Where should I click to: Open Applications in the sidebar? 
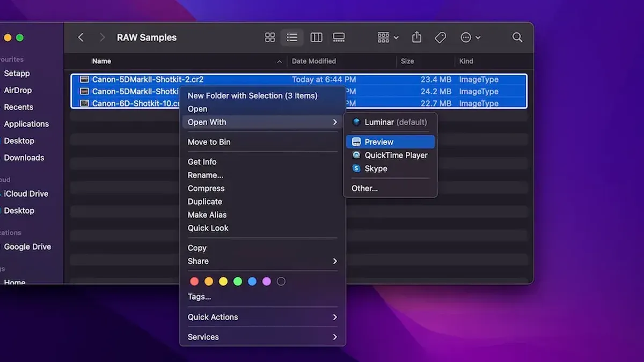pos(26,124)
